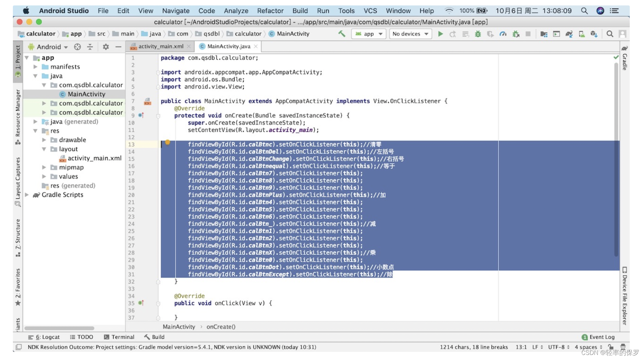Image resolution: width=644 pixels, height=359 pixels.
Task: Click the yellow intention lightbulb on line 13
Action: [x=167, y=143]
